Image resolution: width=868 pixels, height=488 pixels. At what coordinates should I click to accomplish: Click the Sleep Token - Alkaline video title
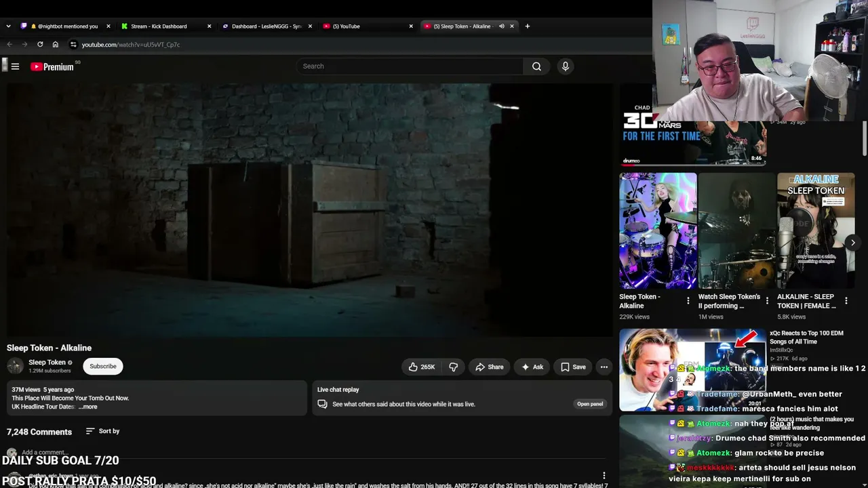point(49,348)
